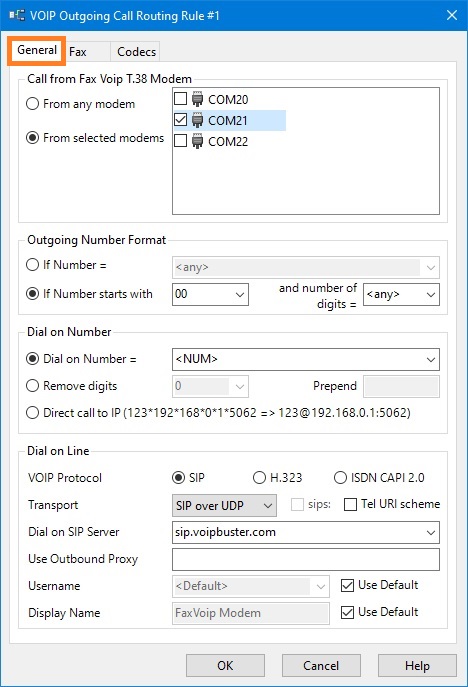This screenshot has width=468, height=687.
Task: Uncheck the COM21 checkbox
Action: pyautogui.click(x=181, y=120)
